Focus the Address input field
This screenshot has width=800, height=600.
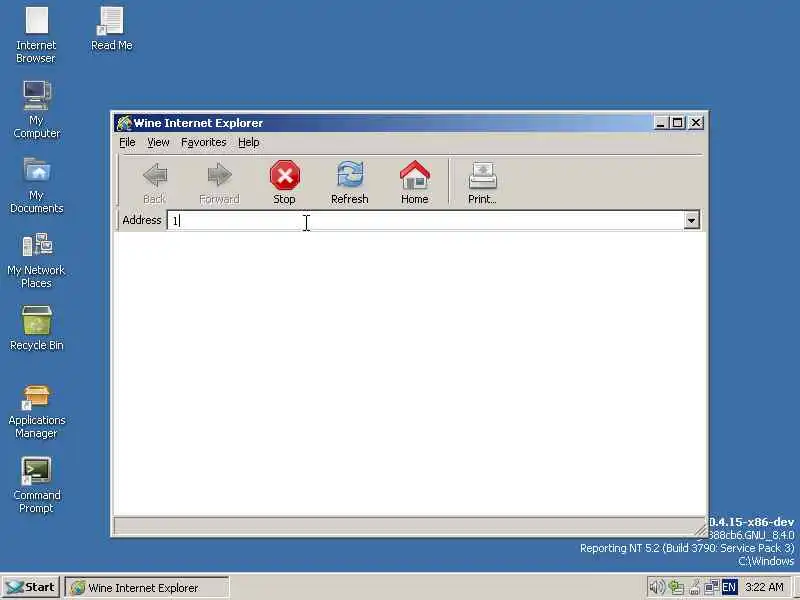(426, 220)
